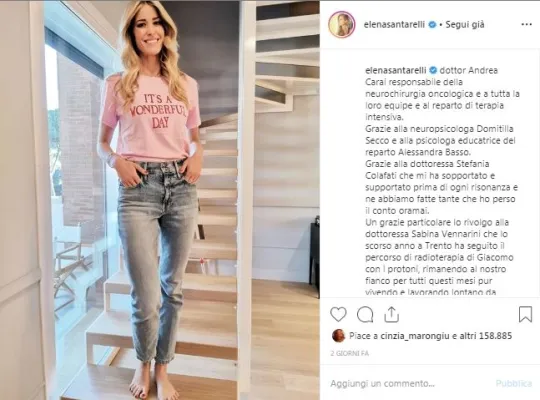Open elenasantarelli username in the caption
Screen dimensions: 540x400
(396, 70)
